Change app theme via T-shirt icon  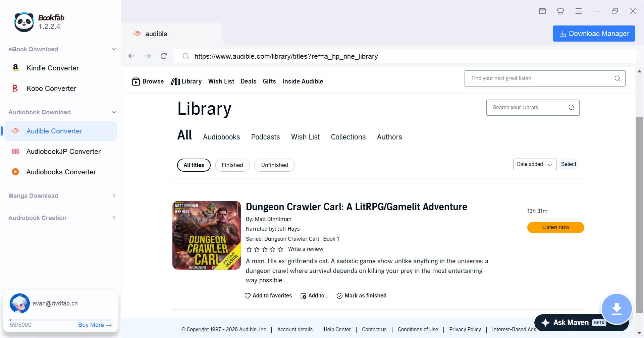560,11
